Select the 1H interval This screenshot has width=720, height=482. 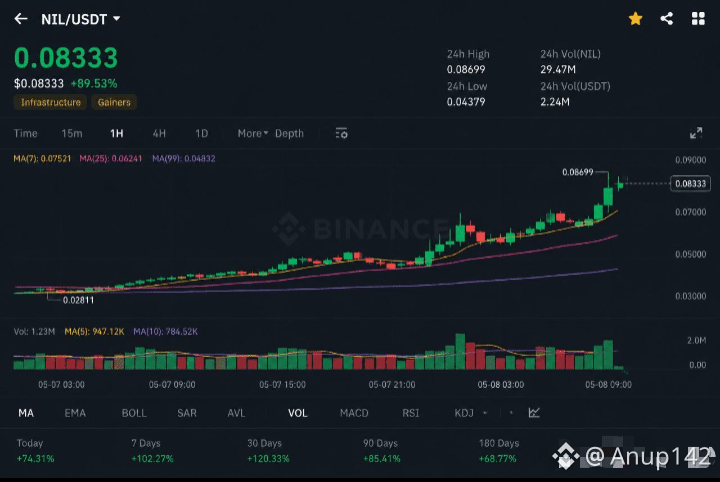(117, 134)
